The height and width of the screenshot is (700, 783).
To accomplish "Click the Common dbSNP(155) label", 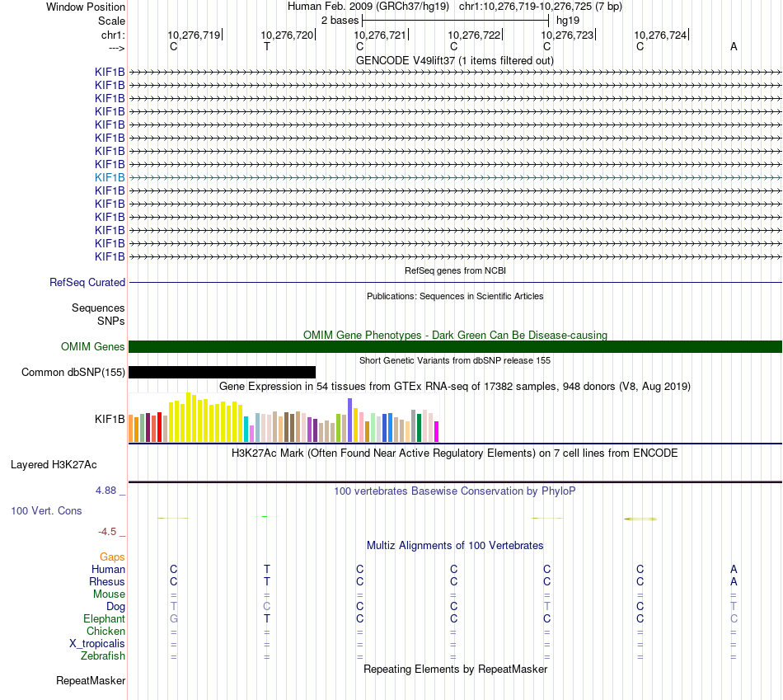I will (x=73, y=372).
